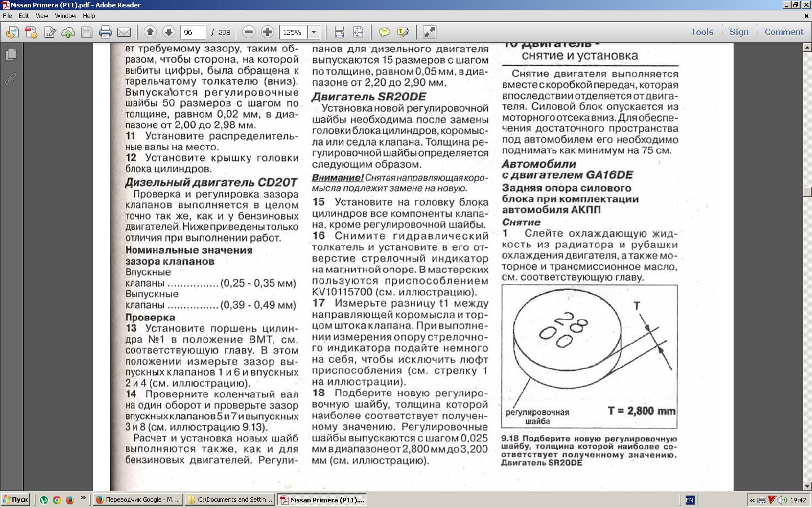Open the Tools pane
This screenshot has width=812, height=508.
point(702,32)
